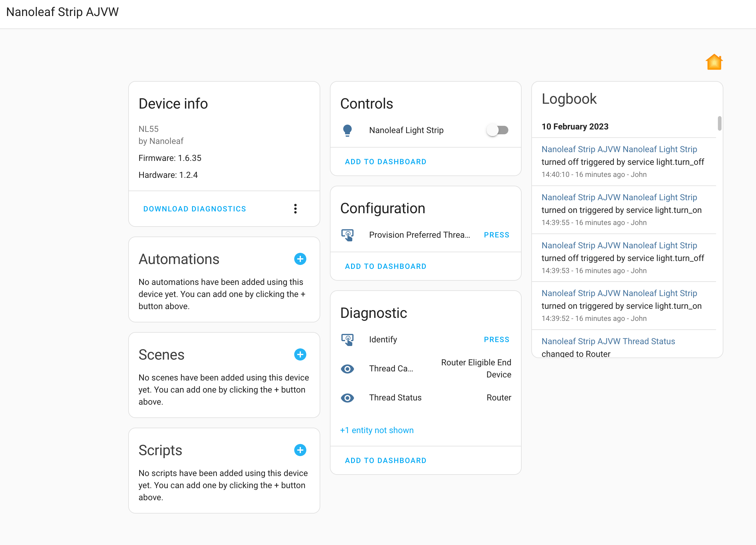Screen dimensions: 756x545
Task: Open the Device info three-dot menu
Action: click(x=295, y=209)
